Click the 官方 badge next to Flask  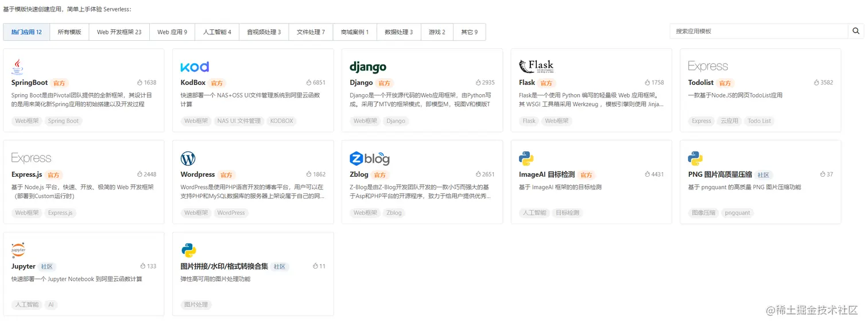[545, 83]
